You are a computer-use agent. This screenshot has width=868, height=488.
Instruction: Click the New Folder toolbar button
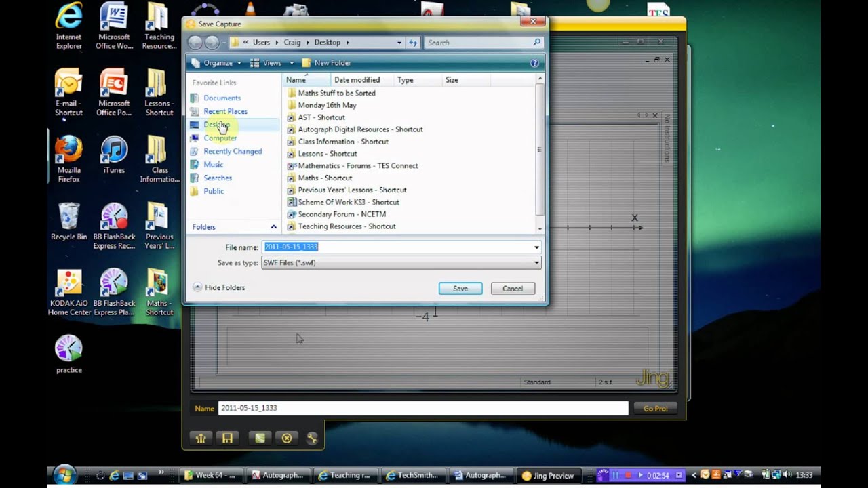pos(326,63)
